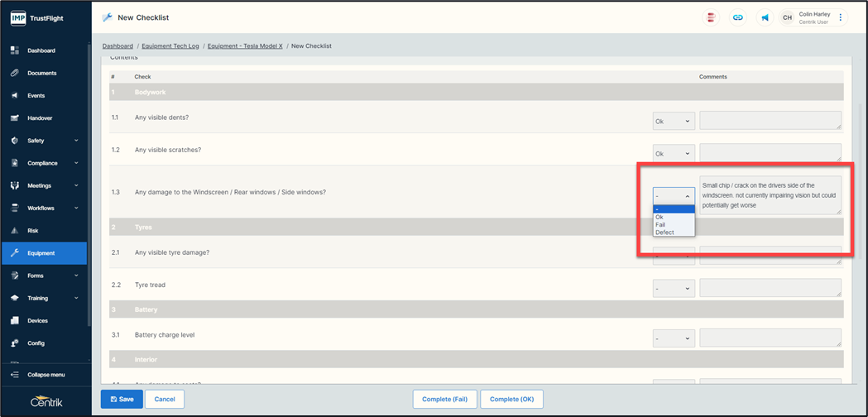Viewport: 868px width, 417px height.
Task: Click the Colin Harley user name
Action: pos(814,14)
